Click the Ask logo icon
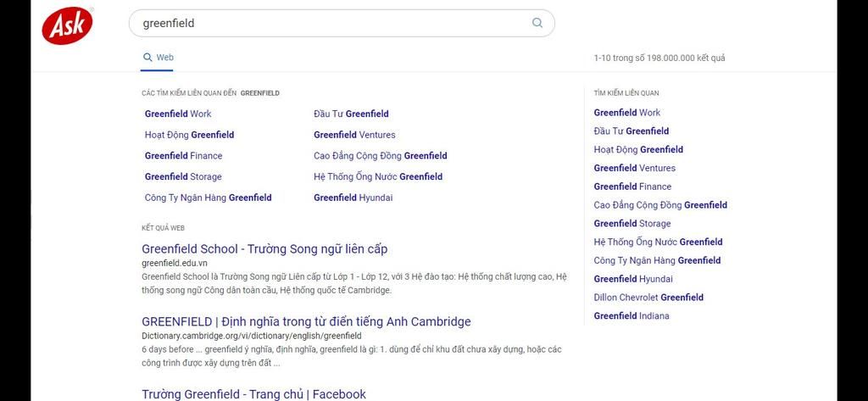The width and height of the screenshot is (868, 401). point(67,25)
